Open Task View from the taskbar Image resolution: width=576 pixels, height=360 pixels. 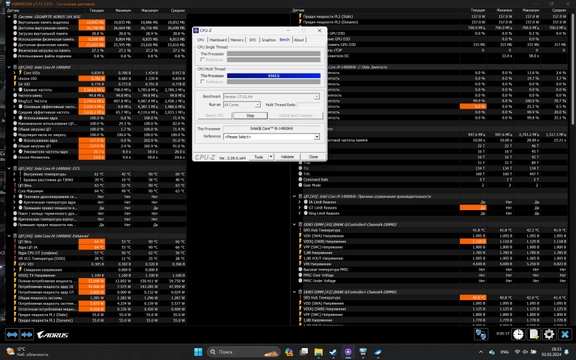pyautogui.click(x=304, y=352)
